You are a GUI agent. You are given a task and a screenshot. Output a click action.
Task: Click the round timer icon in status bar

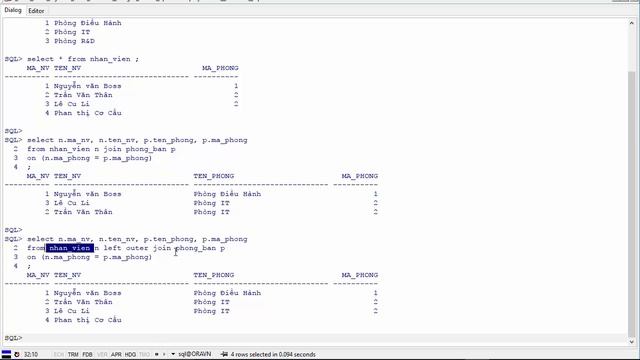[x=17, y=354]
